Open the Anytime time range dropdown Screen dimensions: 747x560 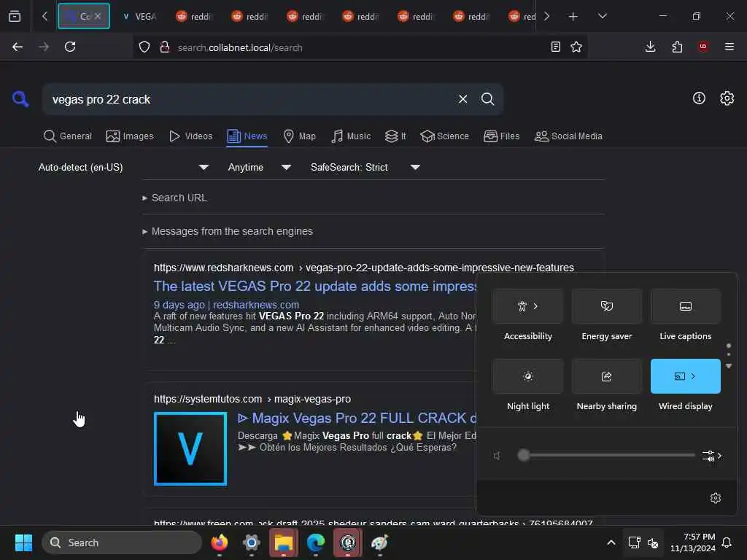click(x=259, y=167)
